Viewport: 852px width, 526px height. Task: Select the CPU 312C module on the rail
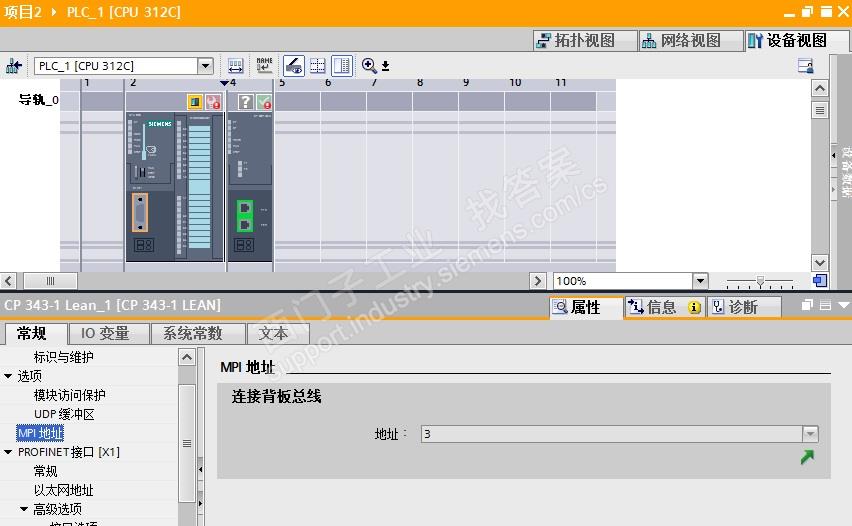pyautogui.click(x=175, y=186)
